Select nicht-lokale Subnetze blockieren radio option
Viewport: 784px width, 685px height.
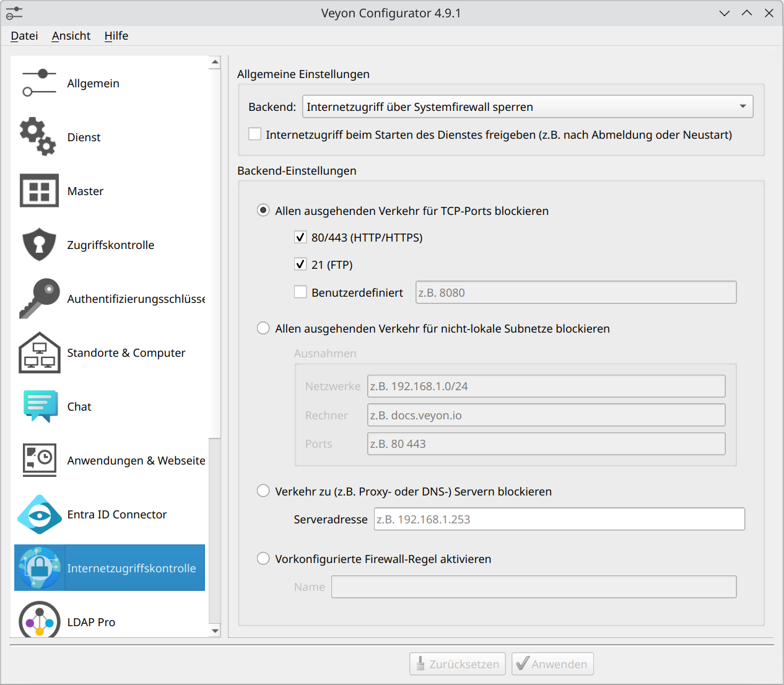[263, 328]
